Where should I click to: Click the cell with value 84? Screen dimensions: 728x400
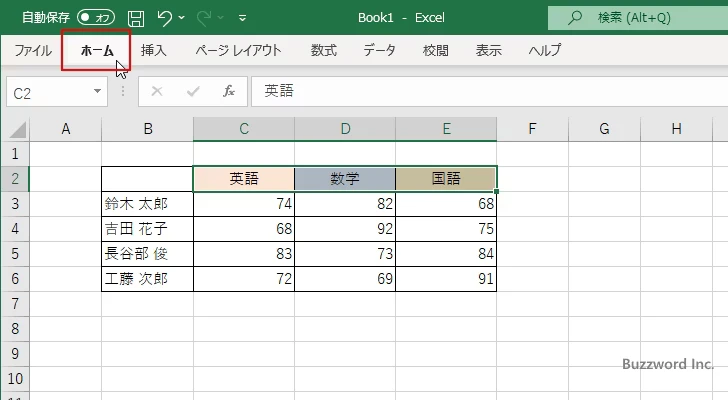446,254
